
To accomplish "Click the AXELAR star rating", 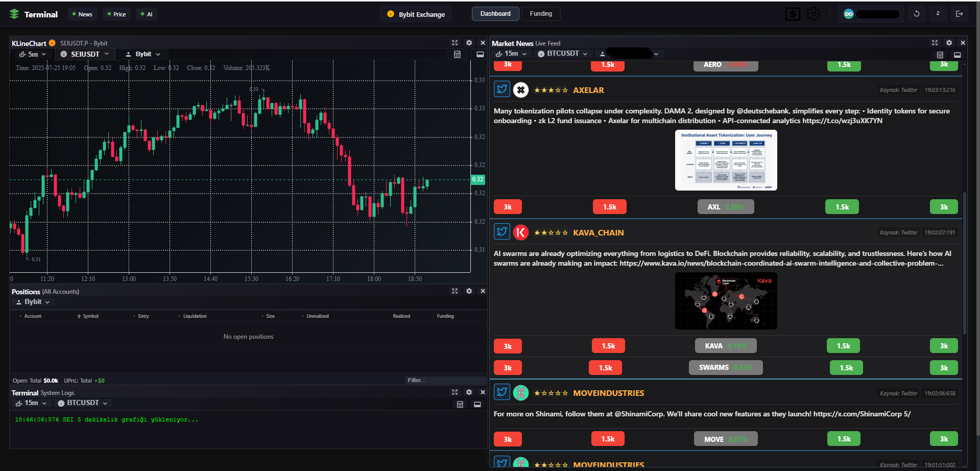I will [551, 90].
